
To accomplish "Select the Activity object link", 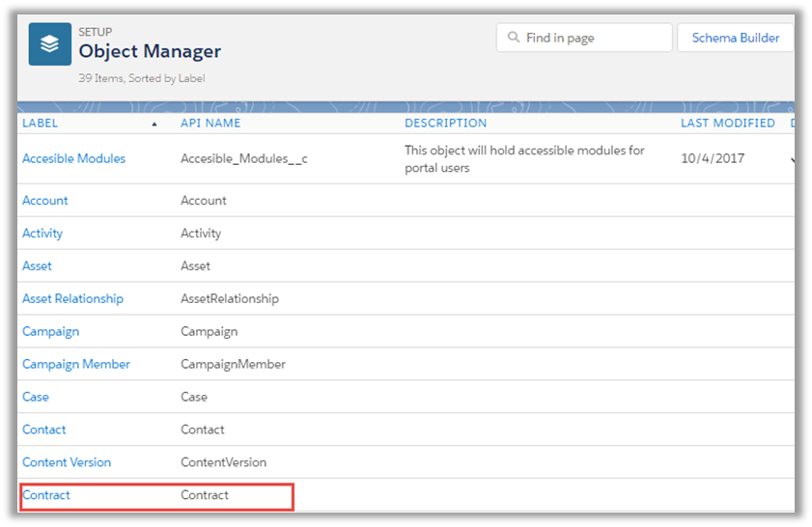I will [42, 234].
